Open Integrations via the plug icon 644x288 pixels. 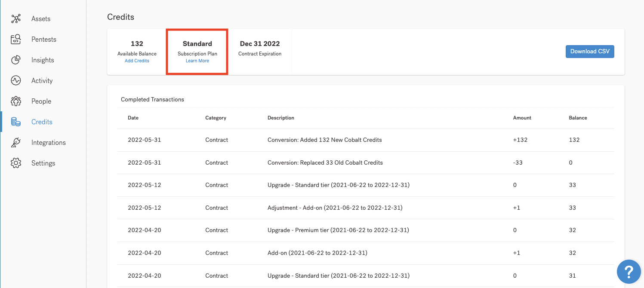(16, 143)
